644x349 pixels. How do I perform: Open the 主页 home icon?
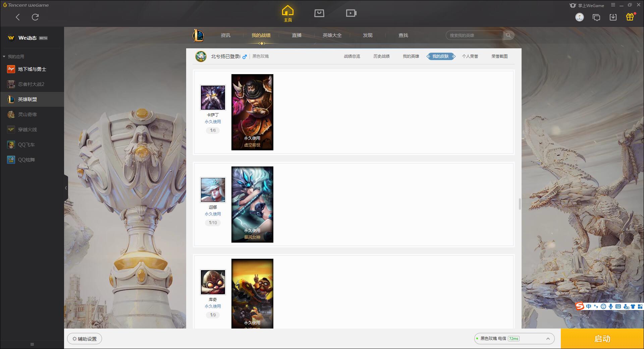coord(288,14)
